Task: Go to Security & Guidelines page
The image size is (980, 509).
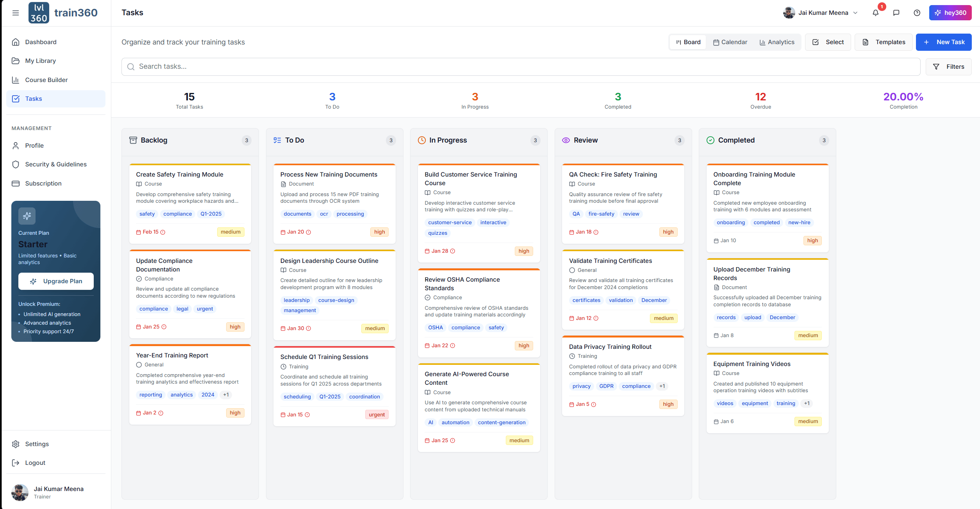Action: pos(55,164)
